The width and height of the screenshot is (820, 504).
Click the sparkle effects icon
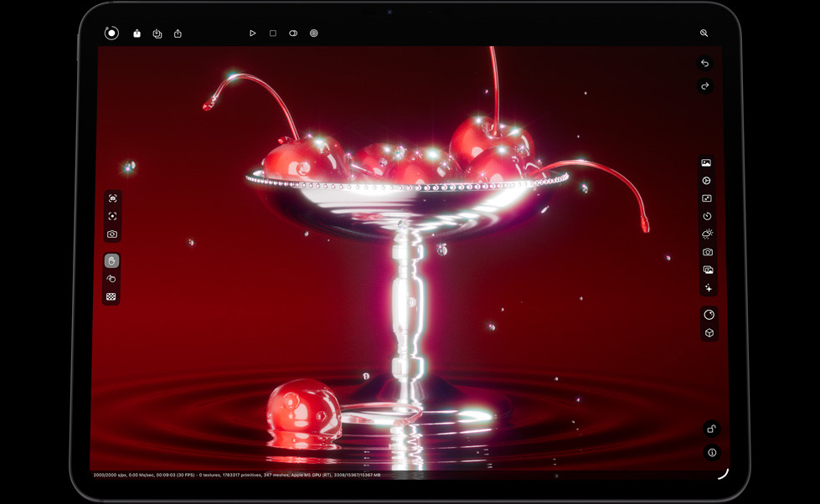[708, 288]
